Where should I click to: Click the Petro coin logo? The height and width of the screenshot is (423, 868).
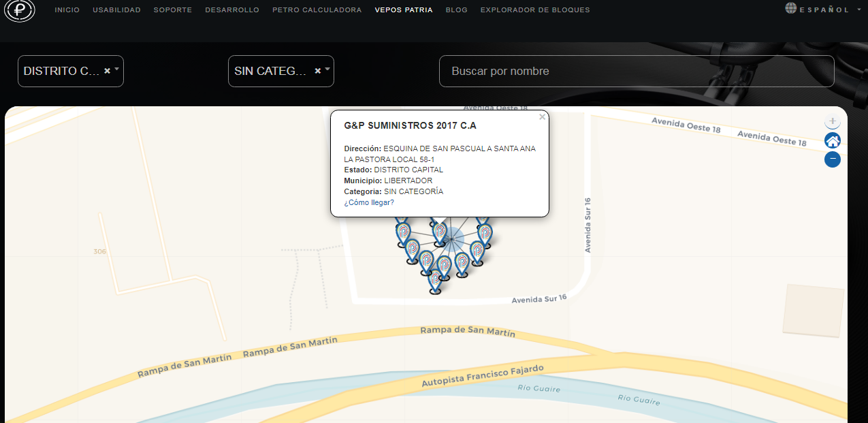[20, 10]
